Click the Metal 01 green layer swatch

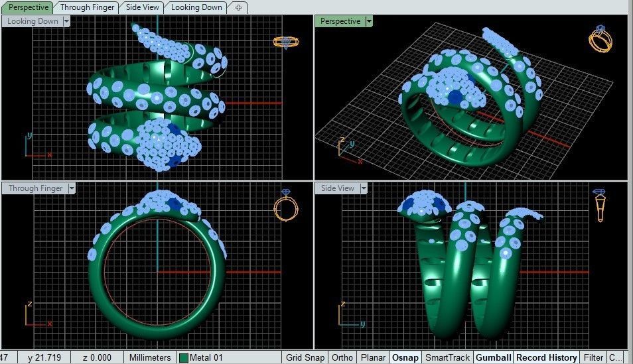[x=184, y=358]
